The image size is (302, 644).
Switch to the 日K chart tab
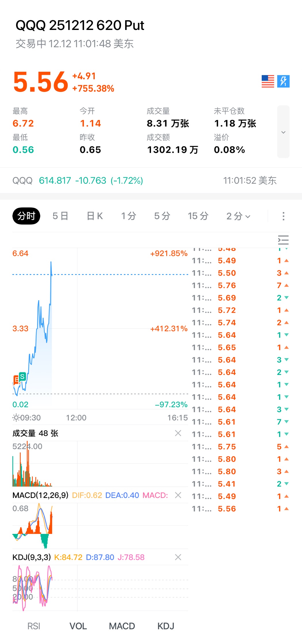[x=95, y=216]
